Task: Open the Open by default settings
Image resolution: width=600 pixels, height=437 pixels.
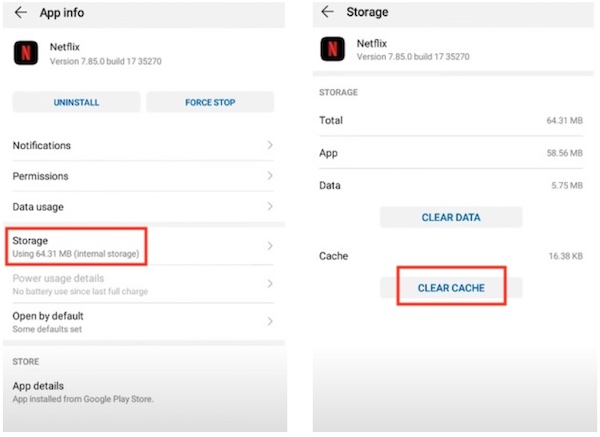Action: click(x=143, y=322)
